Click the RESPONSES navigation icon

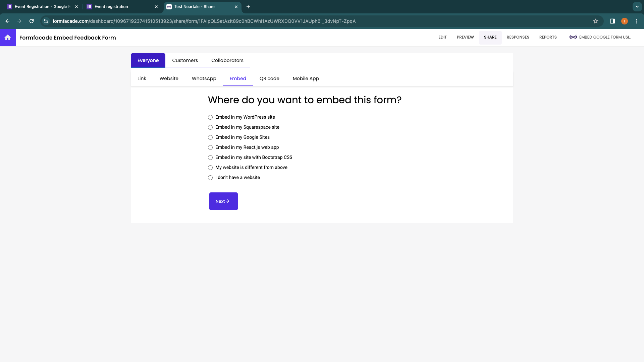[518, 37]
